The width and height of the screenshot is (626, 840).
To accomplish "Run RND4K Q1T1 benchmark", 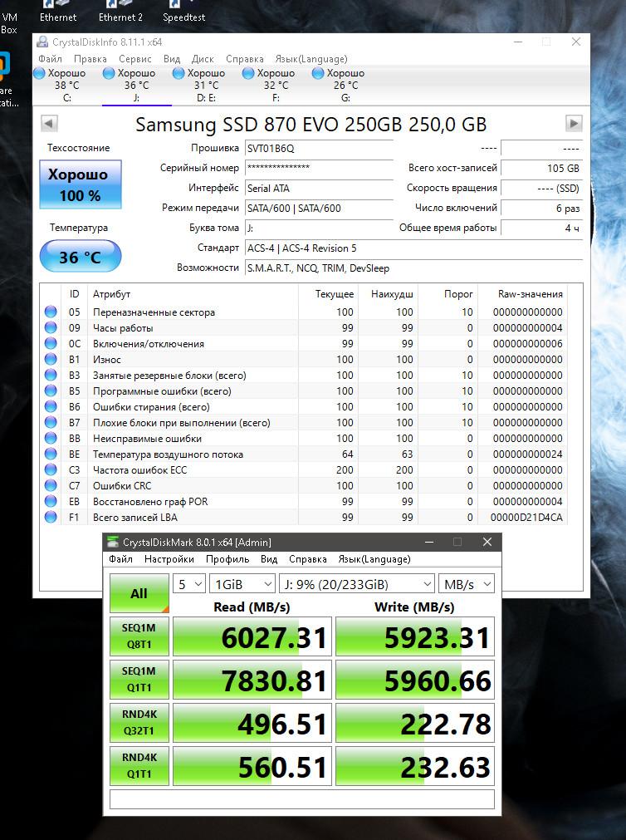I will point(139,766).
